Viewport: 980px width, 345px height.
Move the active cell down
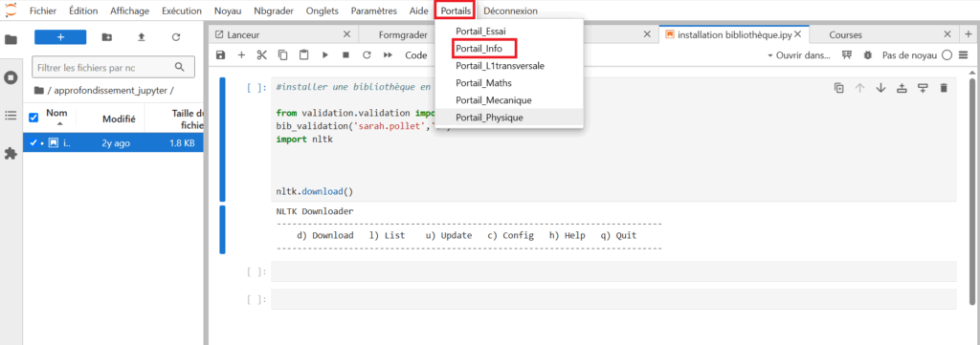coord(881,88)
